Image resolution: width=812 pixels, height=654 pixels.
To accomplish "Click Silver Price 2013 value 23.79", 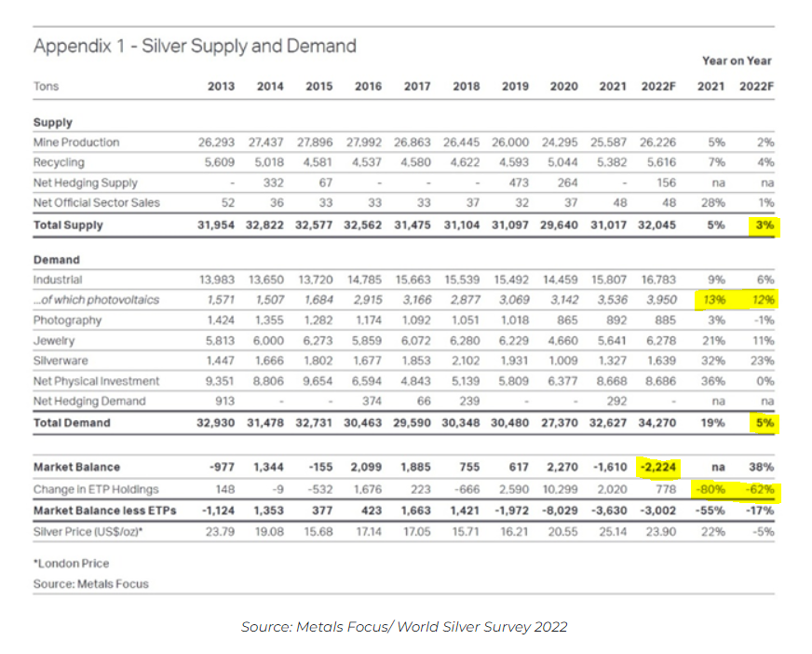I will (x=220, y=532).
